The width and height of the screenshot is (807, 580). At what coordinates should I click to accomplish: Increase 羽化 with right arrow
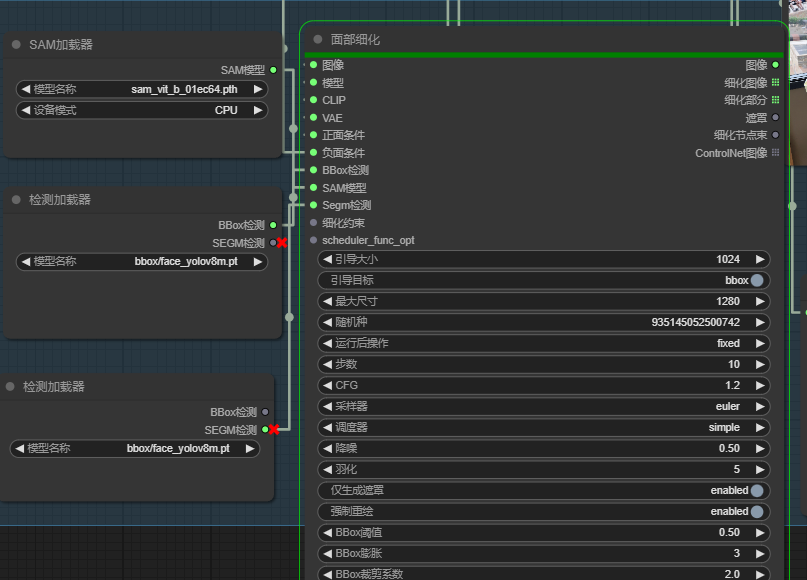click(x=760, y=469)
